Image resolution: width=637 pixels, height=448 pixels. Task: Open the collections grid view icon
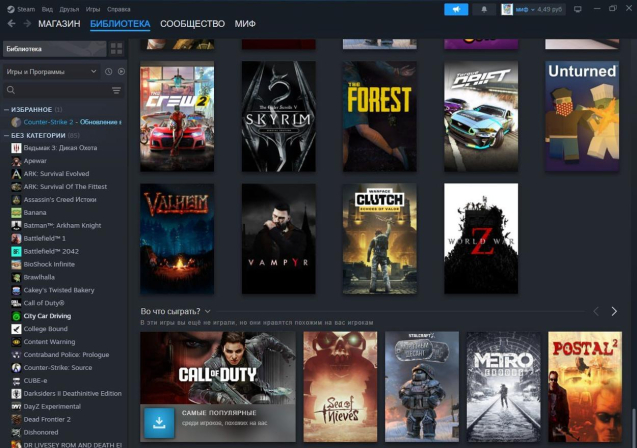tap(117, 48)
